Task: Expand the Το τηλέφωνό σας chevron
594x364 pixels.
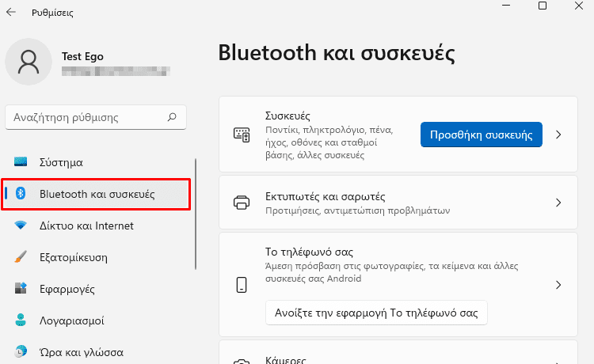Action: coord(558,285)
